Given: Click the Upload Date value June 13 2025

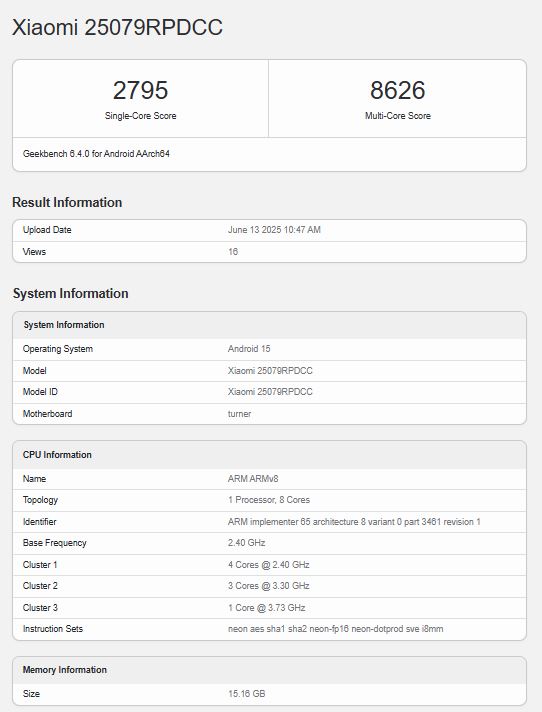Looking at the screenshot, I should [x=274, y=230].
